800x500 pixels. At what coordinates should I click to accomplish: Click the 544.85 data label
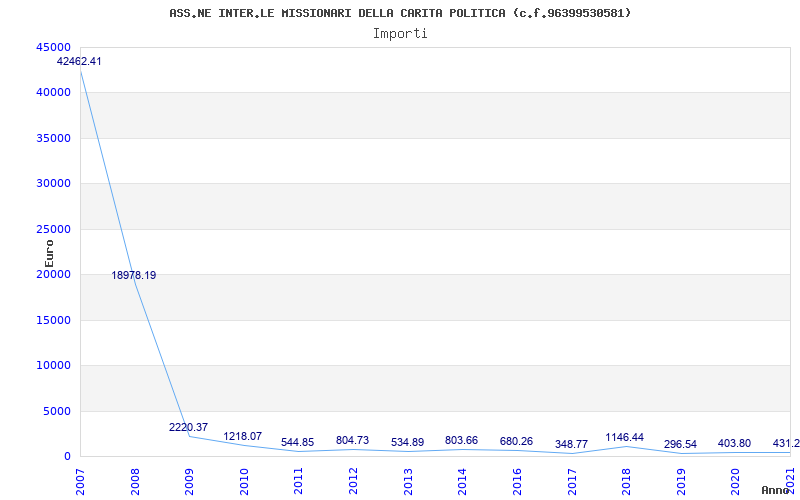(297, 442)
